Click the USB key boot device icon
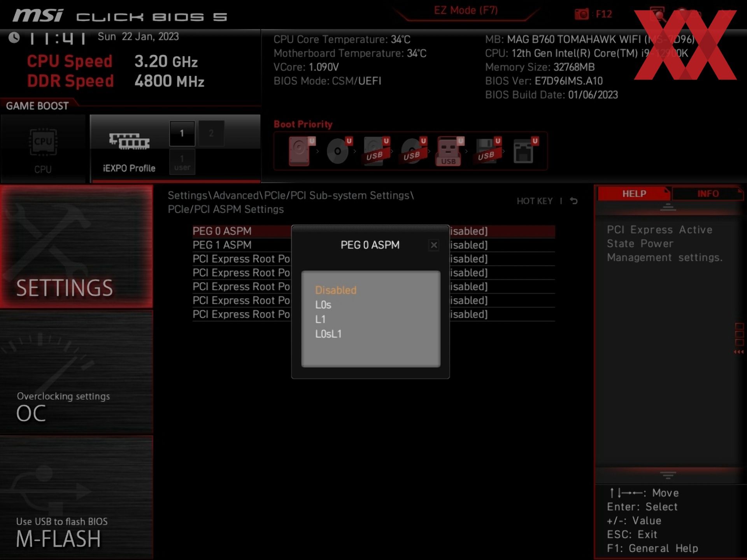Viewport: 747px width, 560px height. pyautogui.click(x=450, y=151)
